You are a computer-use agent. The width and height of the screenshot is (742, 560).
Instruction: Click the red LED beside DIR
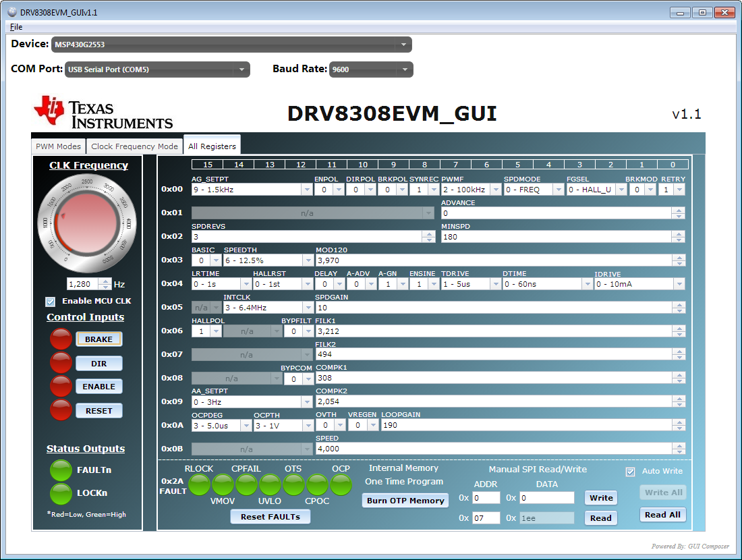click(x=61, y=363)
